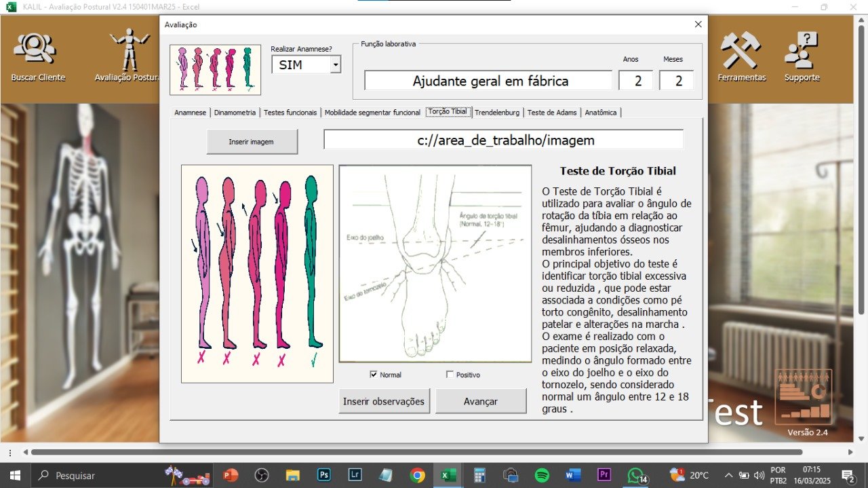Show hidden system tray icons
Screen dimensions: 868x488
pos(728,475)
